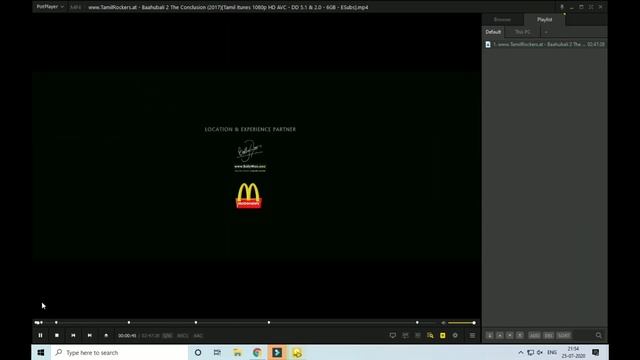Select the Baahubali 2 playlist entry
The image size is (640, 360).
pos(545,44)
